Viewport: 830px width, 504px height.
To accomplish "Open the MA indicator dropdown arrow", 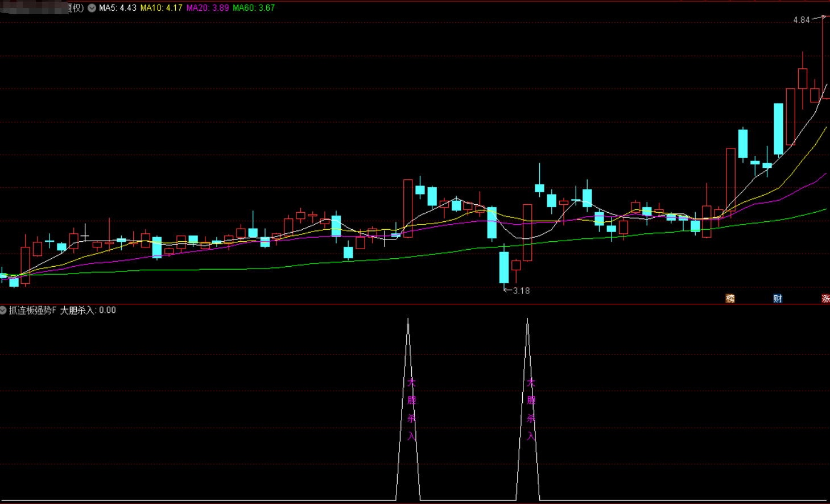I will pyautogui.click(x=92, y=8).
